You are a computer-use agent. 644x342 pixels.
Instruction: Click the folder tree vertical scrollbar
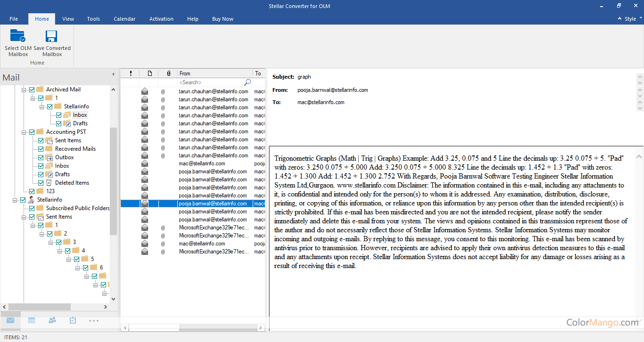point(113,181)
